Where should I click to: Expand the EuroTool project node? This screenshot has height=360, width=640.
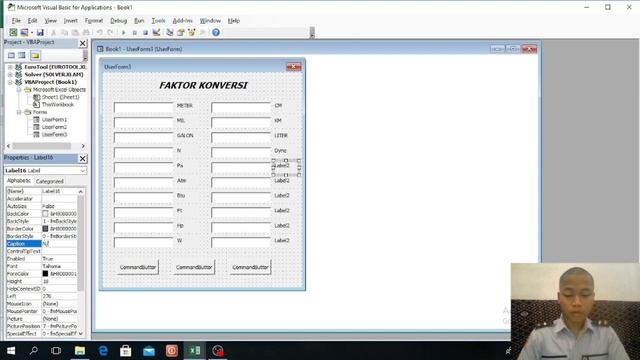pos(10,67)
